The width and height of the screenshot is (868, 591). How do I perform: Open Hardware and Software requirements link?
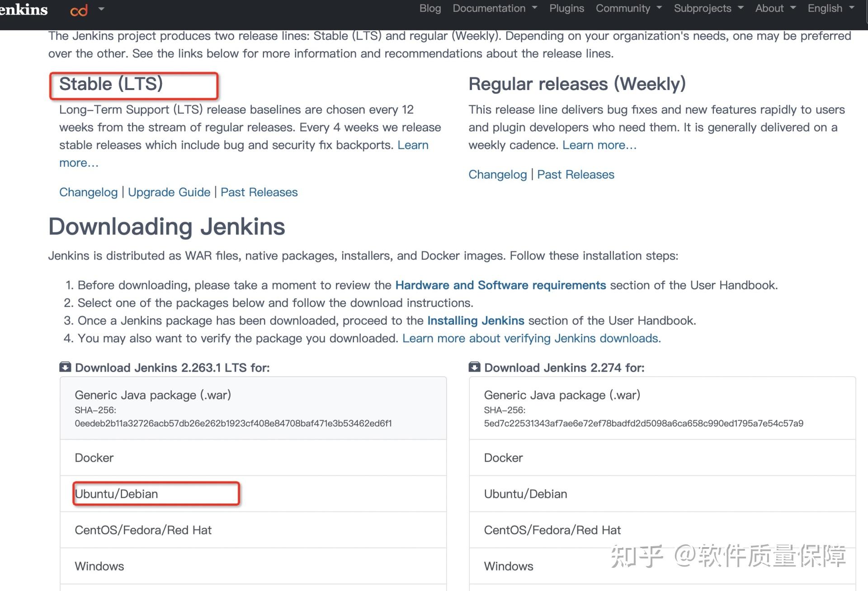coord(500,285)
